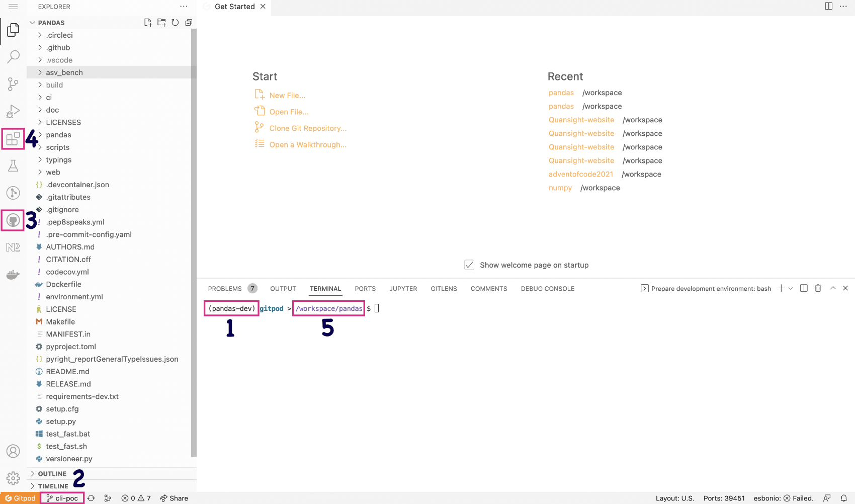Open the Search view in the activity bar
Viewport: 855px width, 504px height.
(13, 56)
